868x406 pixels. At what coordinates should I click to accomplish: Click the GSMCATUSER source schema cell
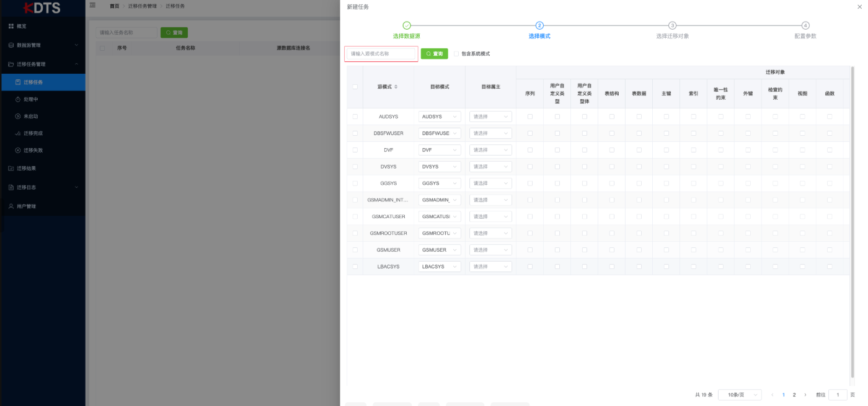click(389, 217)
